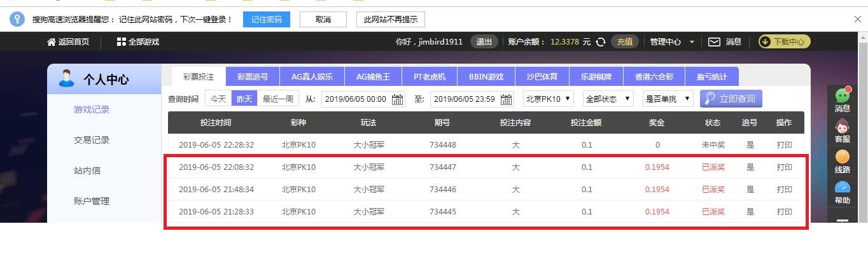868x259 pixels.
Task: Open the 北京PK10 lottery dropdown
Action: [x=549, y=99]
